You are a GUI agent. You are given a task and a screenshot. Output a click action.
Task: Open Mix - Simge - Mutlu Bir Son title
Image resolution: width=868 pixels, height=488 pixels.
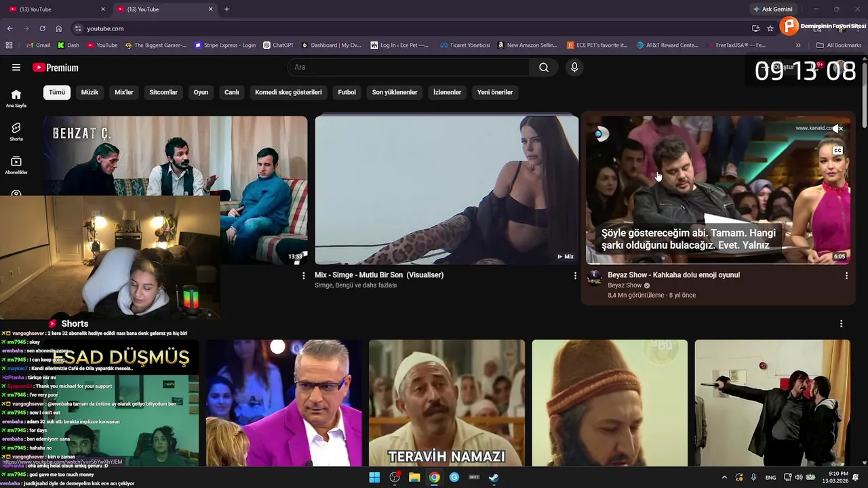click(x=379, y=275)
